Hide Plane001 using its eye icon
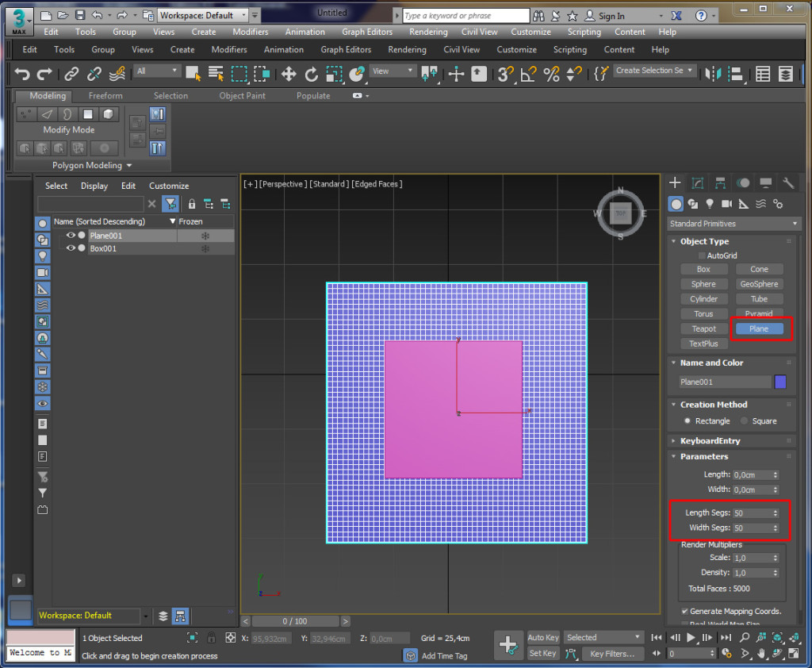Viewport: 812px width, 668px height. (x=71, y=236)
